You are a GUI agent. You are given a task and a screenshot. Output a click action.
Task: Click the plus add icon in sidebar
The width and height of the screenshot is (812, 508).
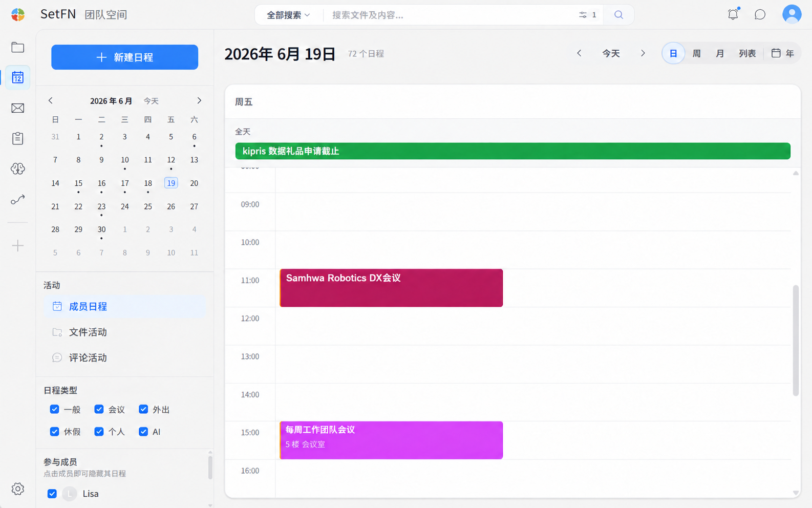pyautogui.click(x=18, y=246)
